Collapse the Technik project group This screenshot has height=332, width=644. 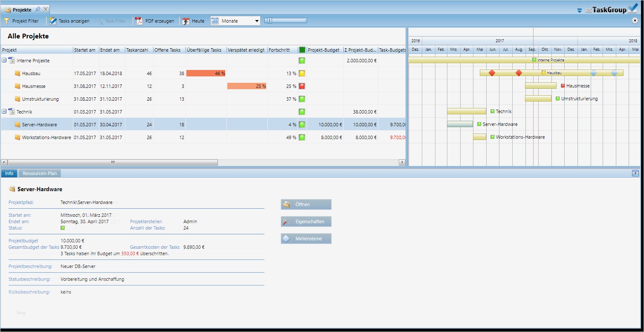(x=4, y=112)
